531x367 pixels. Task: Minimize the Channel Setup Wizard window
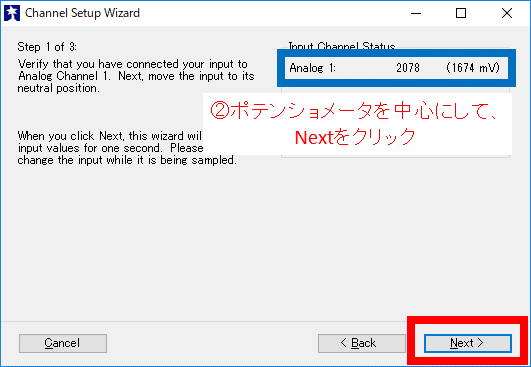(x=416, y=13)
